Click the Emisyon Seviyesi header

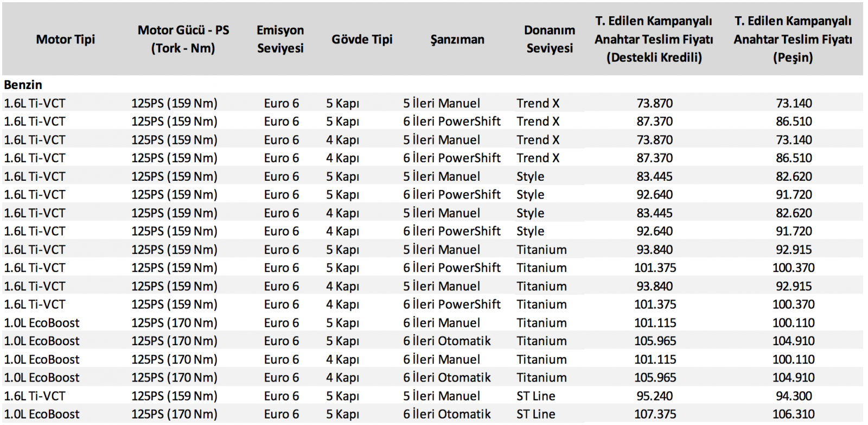[x=280, y=39]
